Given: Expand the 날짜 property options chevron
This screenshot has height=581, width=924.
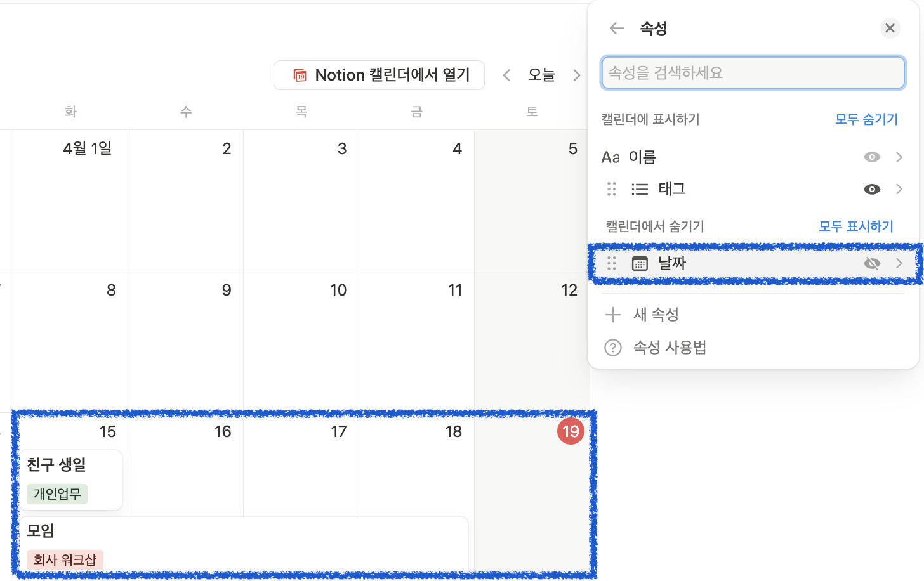Looking at the screenshot, I should point(899,263).
